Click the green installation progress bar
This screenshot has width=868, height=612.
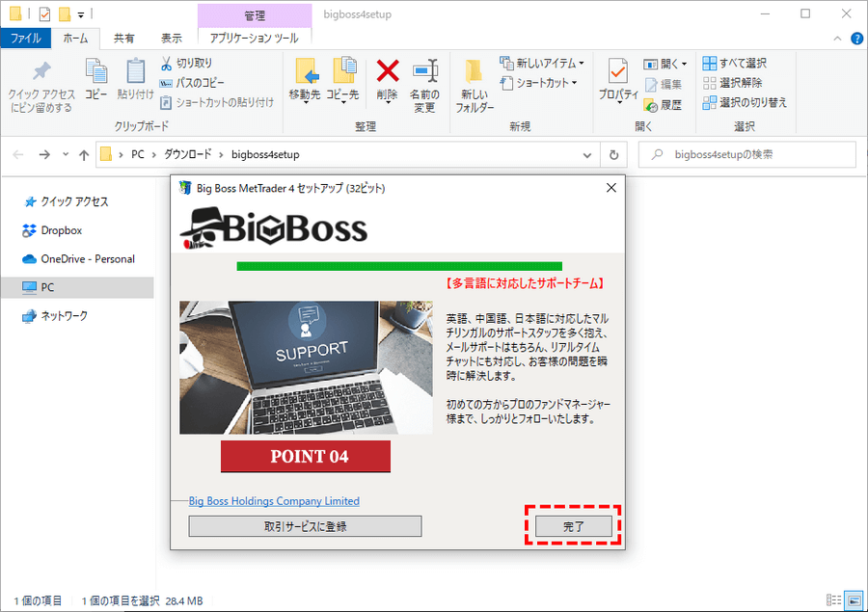coord(399,266)
